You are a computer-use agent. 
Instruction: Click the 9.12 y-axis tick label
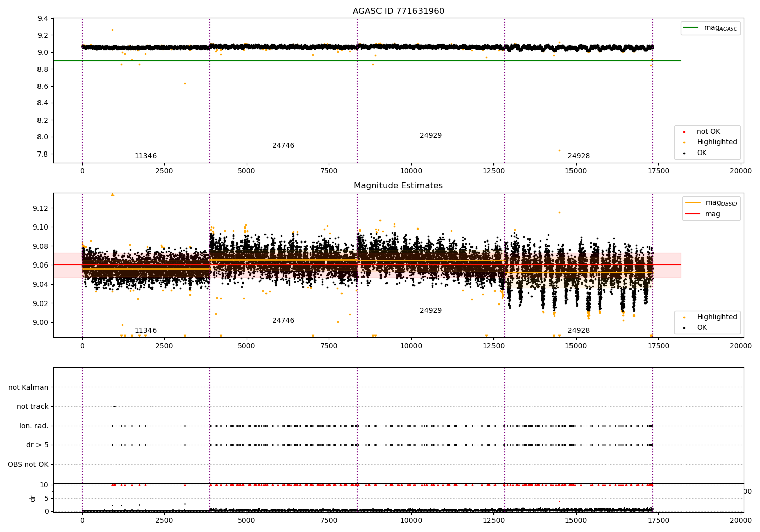coord(41,208)
